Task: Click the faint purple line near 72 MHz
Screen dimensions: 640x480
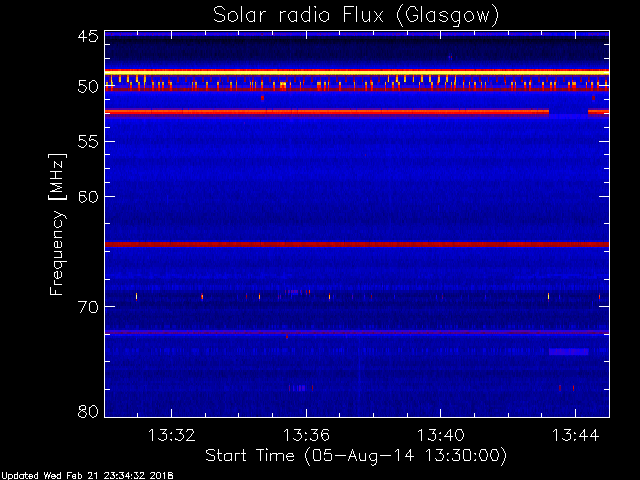Action: tap(357, 332)
